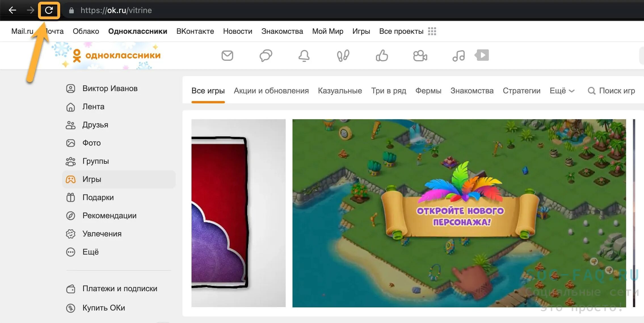Open Новости in top bar

tap(238, 31)
